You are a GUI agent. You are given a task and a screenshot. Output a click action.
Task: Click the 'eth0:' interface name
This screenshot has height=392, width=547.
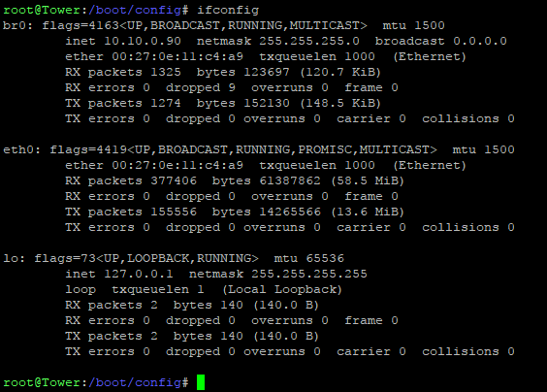22,149
